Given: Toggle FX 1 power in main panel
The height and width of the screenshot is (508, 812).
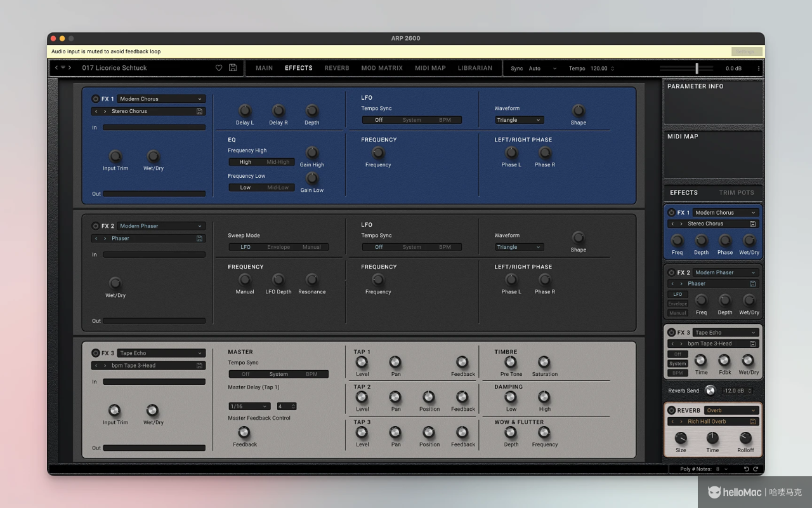Looking at the screenshot, I should pos(96,99).
